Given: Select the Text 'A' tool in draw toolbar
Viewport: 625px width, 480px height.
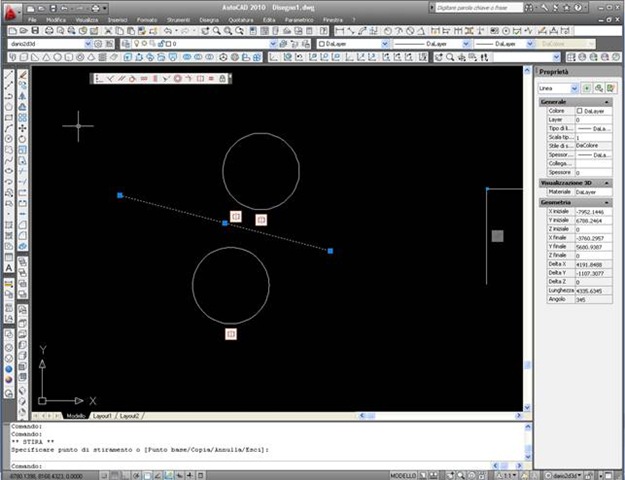Looking at the screenshot, I should pos(9,268).
